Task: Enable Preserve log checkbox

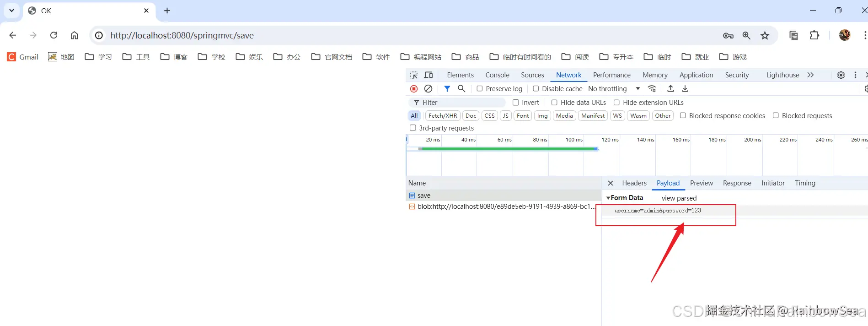Action: tap(480, 89)
